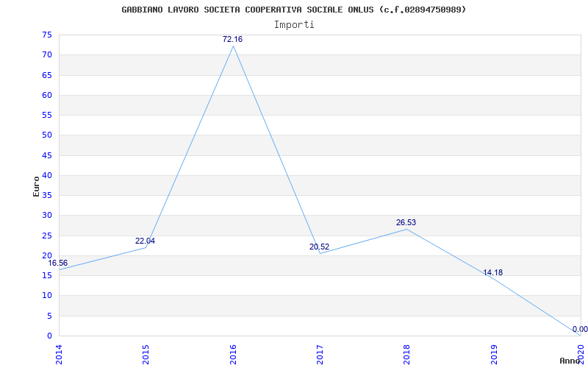The width and height of the screenshot is (588, 368).
Task: Click the 25 y-axis tick label
Action: point(47,236)
